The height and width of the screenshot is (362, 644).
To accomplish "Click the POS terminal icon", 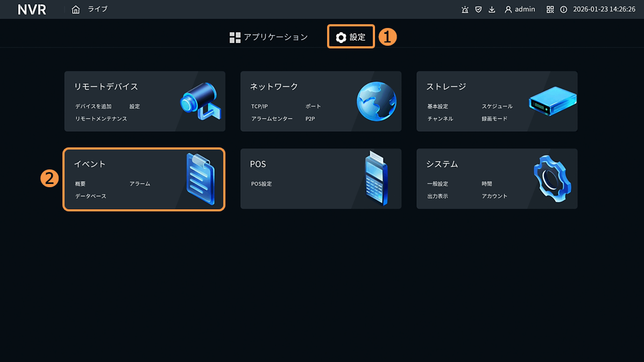I will pos(376,179).
